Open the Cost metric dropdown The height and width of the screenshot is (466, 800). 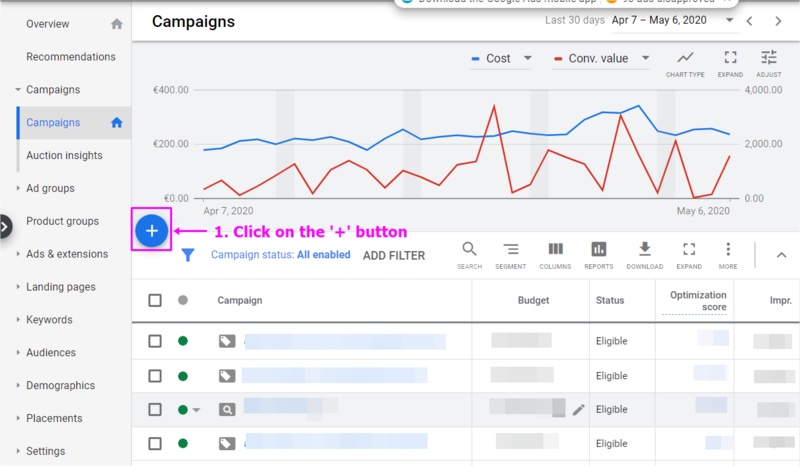(x=527, y=59)
